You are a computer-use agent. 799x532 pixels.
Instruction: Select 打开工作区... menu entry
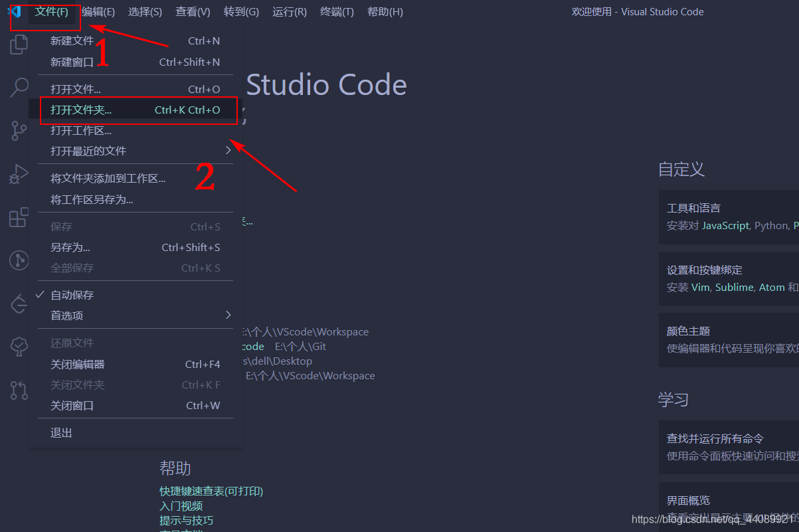click(x=135, y=131)
